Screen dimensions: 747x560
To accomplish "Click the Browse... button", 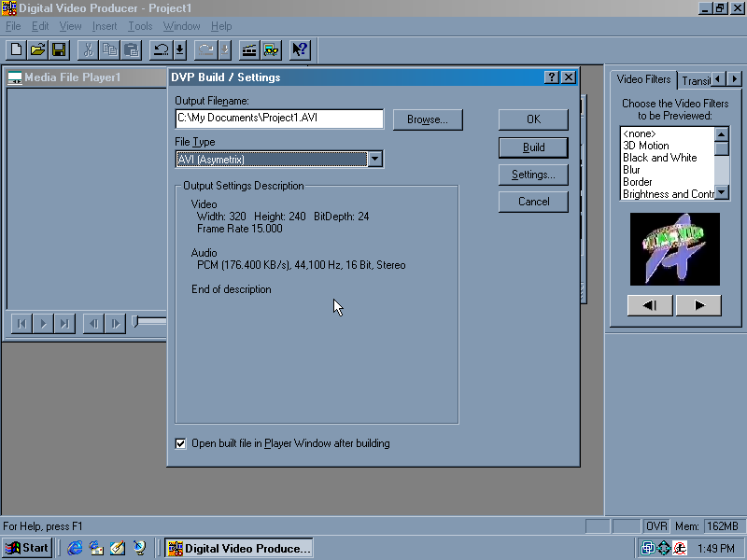I will (x=428, y=119).
